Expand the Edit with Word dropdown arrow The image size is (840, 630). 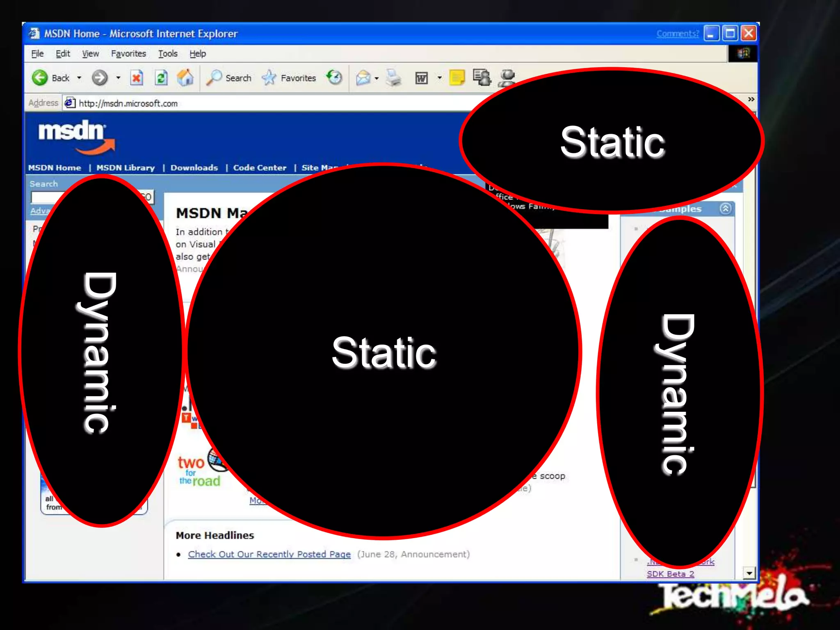pyautogui.click(x=439, y=78)
